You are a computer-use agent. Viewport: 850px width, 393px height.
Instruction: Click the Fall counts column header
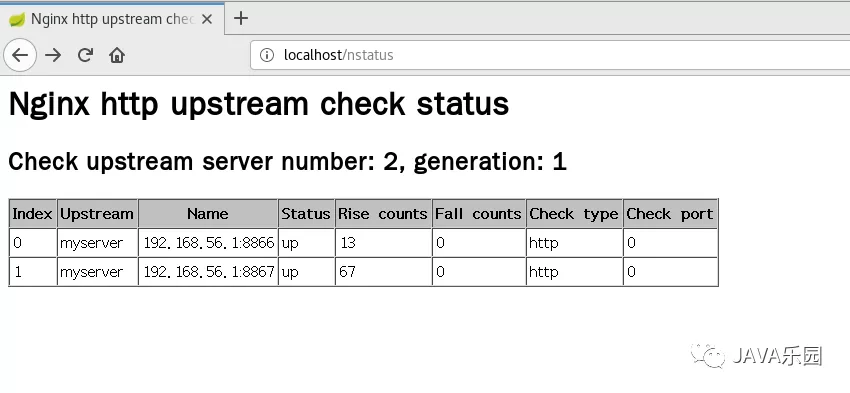479,214
